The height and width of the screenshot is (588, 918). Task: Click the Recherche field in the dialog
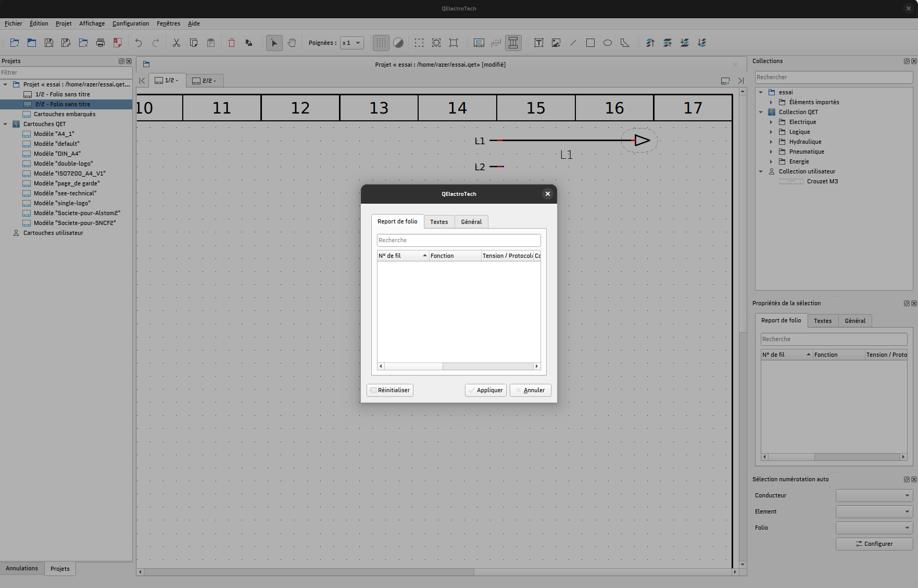[x=458, y=240]
